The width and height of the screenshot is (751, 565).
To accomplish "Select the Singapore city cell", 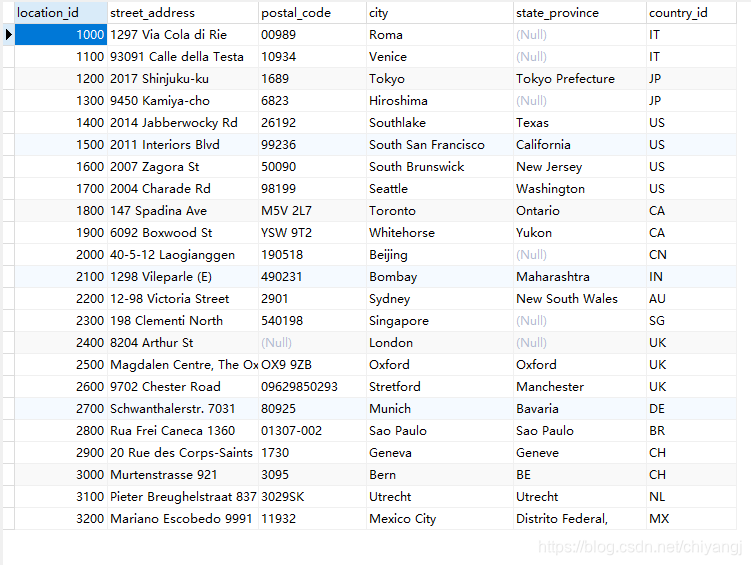I will (x=440, y=321).
